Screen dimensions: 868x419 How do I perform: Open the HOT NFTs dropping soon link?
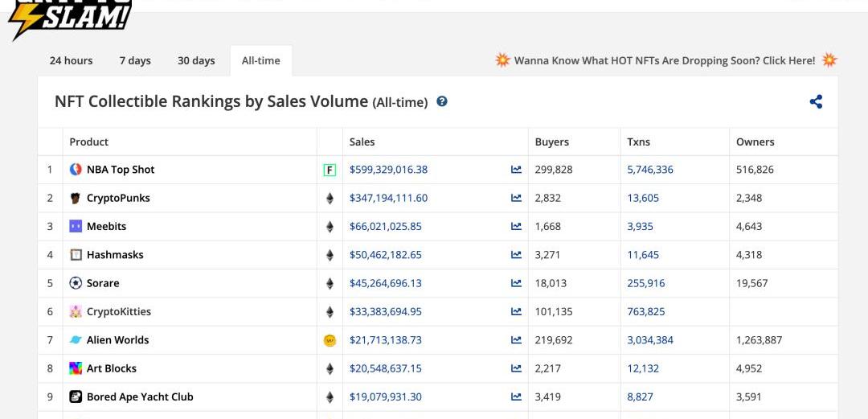pos(665,60)
